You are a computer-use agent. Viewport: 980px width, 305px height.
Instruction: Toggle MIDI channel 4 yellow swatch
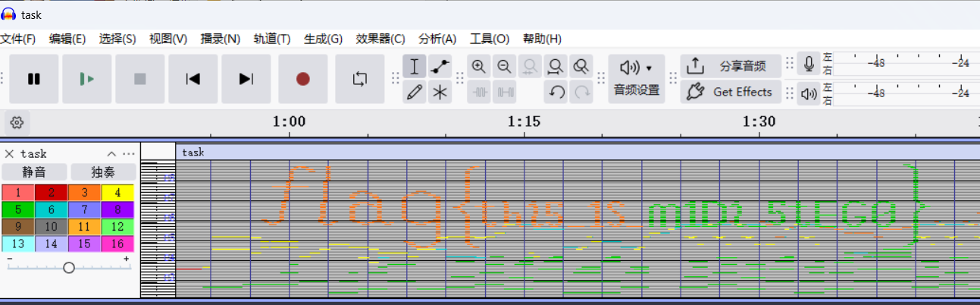[x=117, y=192]
